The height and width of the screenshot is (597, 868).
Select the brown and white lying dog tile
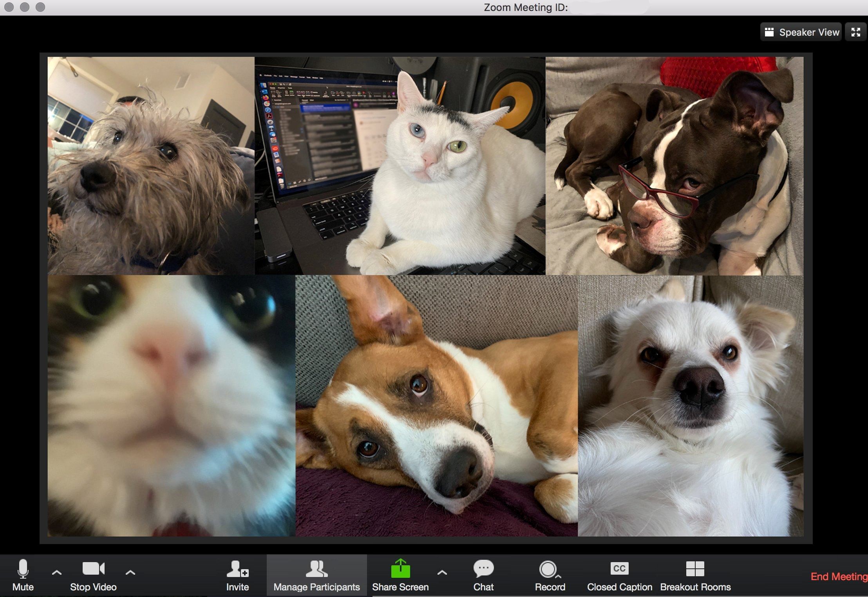(436, 406)
